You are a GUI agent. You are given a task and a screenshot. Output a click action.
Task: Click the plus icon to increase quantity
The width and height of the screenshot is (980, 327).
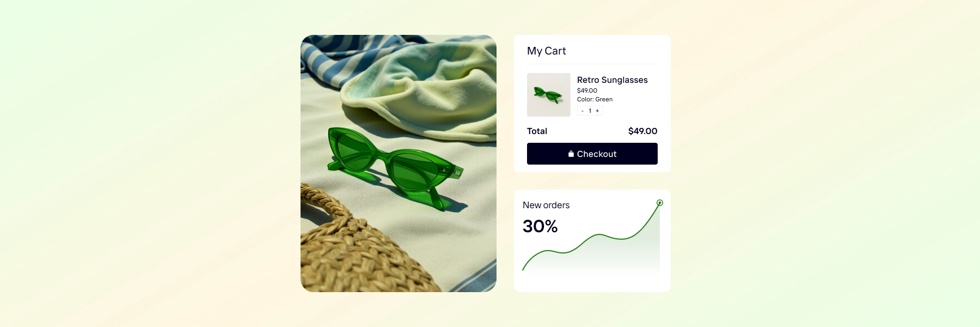(597, 111)
